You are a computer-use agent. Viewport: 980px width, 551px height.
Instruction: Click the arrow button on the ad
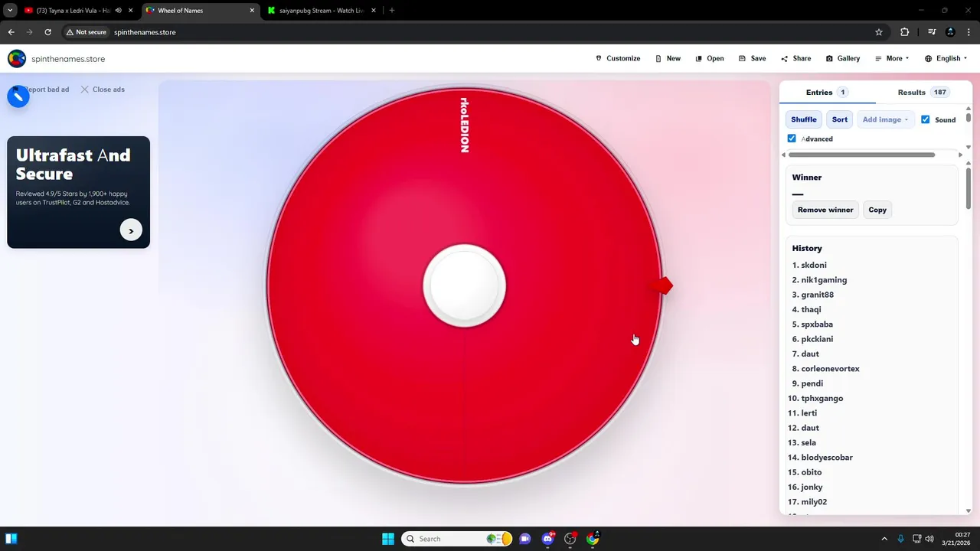tap(131, 230)
